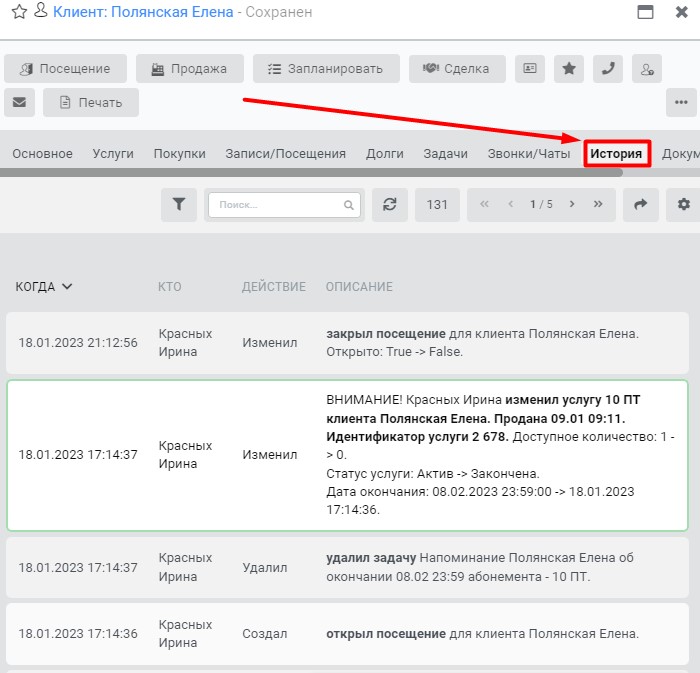The height and width of the screenshot is (673, 700).
Task: Switch to the Покупки tab
Action: 179,154
